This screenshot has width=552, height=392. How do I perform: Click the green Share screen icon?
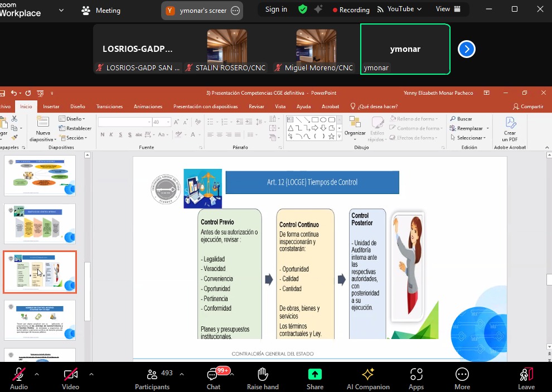pos(315,375)
